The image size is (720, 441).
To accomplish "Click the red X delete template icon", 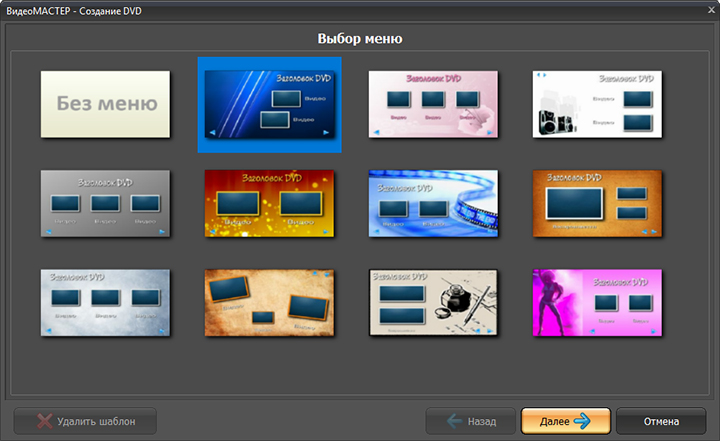I will [45, 421].
